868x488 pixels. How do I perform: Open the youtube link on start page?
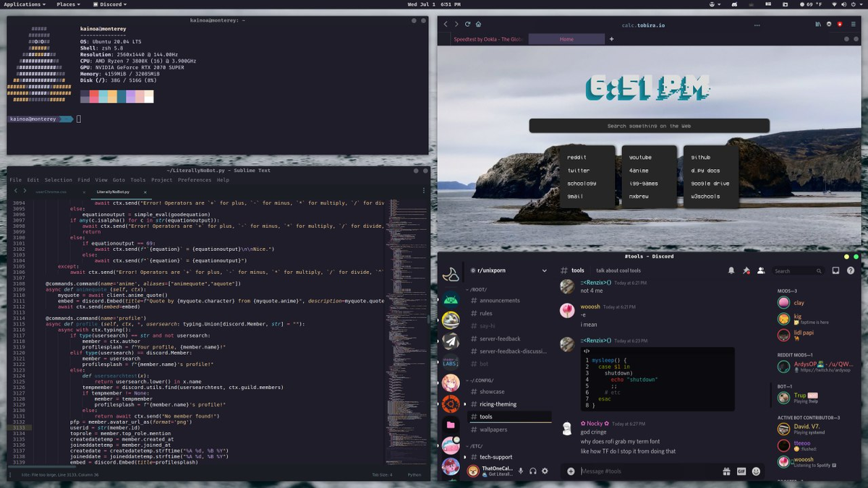(640, 157)
